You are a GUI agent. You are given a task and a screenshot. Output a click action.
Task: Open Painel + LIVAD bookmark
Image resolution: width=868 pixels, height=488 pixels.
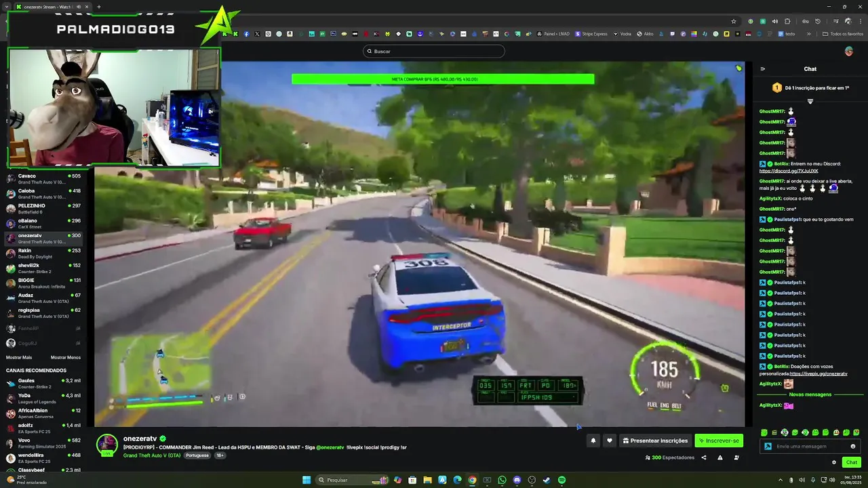click(x=553, y=34)
